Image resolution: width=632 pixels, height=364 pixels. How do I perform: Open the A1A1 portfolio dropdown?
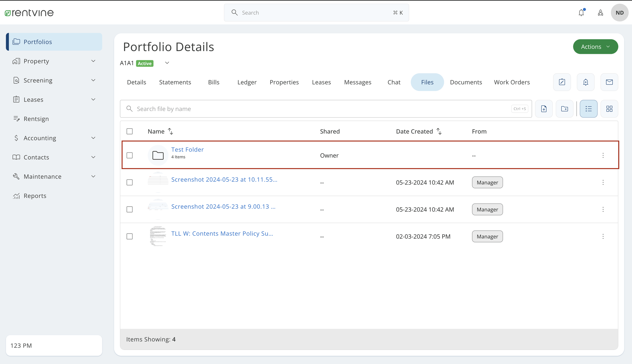coord(167,63)
